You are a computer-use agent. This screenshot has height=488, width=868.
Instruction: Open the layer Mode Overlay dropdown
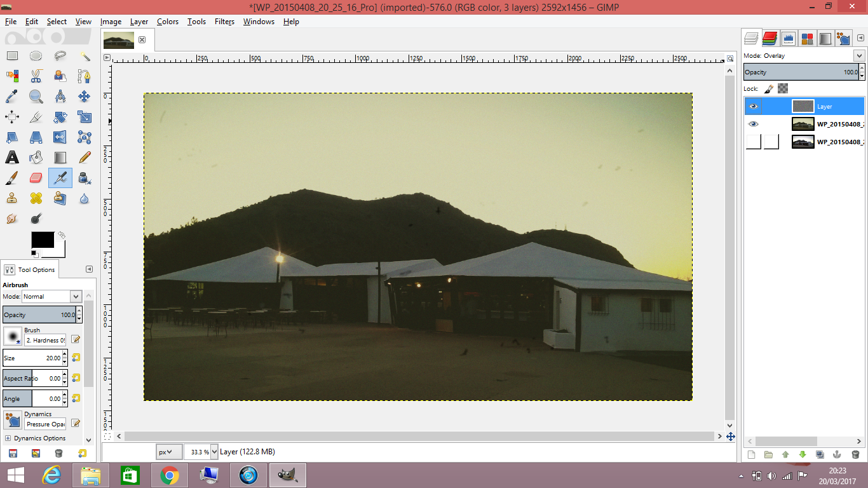(859, 56)
